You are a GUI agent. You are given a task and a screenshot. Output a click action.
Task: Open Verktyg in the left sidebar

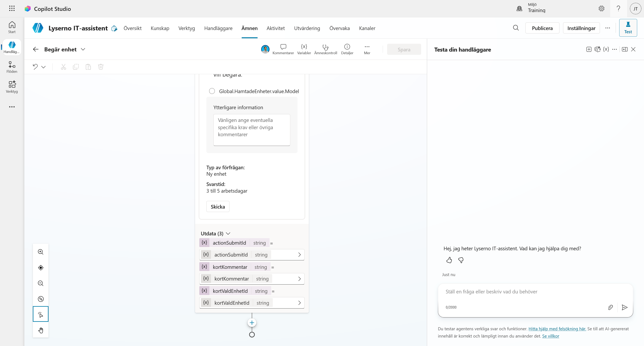point(12,87)
